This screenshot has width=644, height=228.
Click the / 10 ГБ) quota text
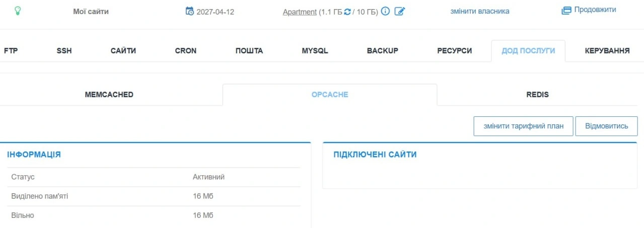coord(365,12)
